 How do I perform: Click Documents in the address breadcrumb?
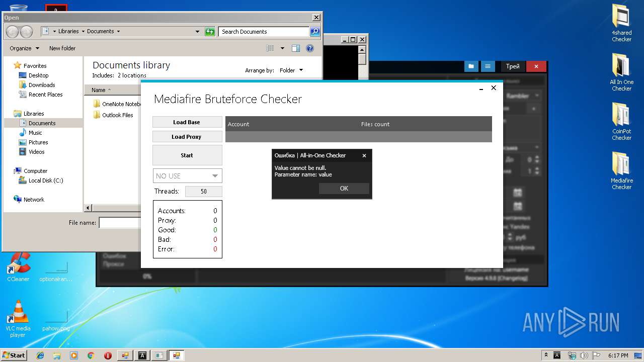(x=101, y=31)
